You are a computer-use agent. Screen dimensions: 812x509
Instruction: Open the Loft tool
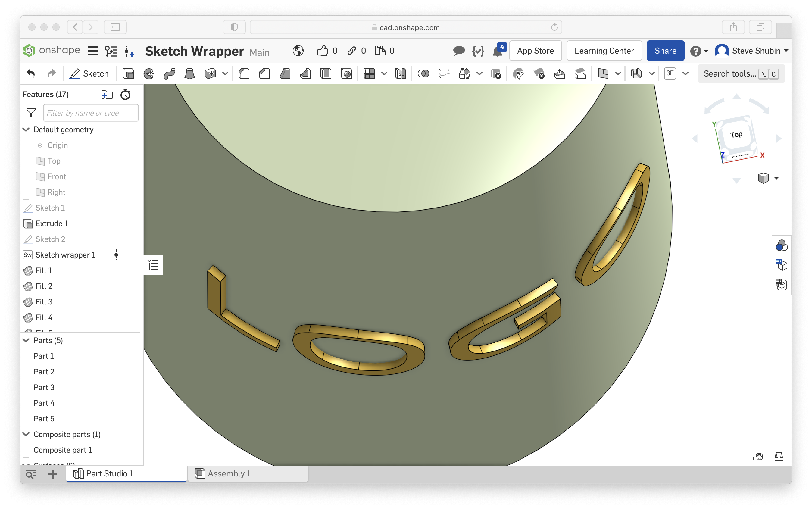[x=190, y=73]
